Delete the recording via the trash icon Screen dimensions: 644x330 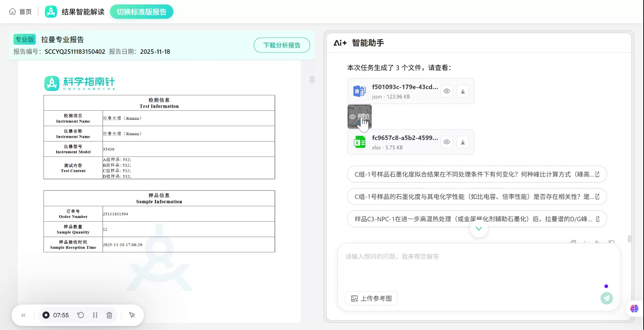(109, 315)
